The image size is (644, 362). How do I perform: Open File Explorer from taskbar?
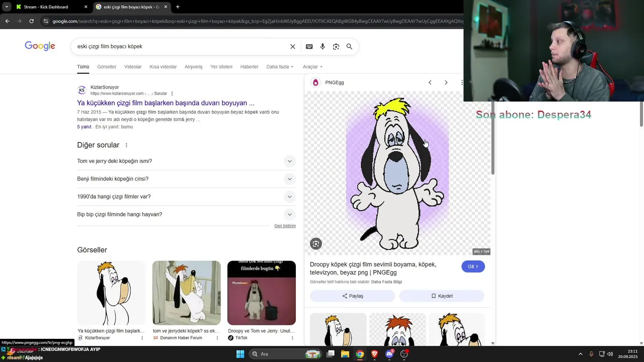tap(345, 354)
